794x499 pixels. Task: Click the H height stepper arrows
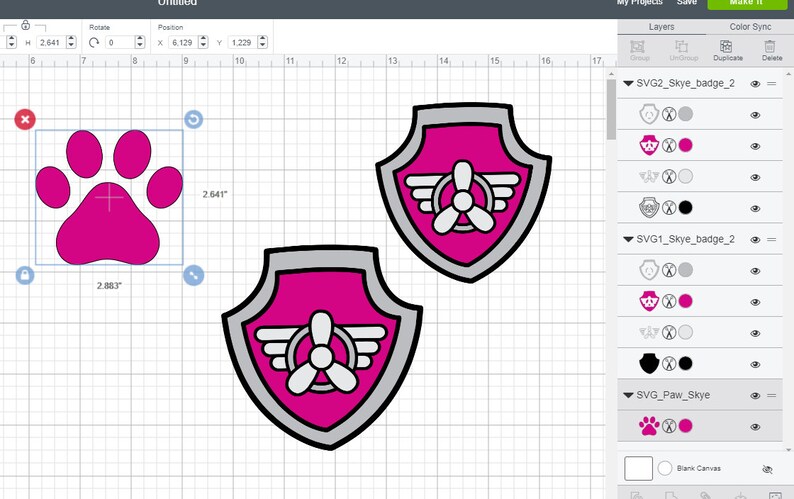coord(71,42)
